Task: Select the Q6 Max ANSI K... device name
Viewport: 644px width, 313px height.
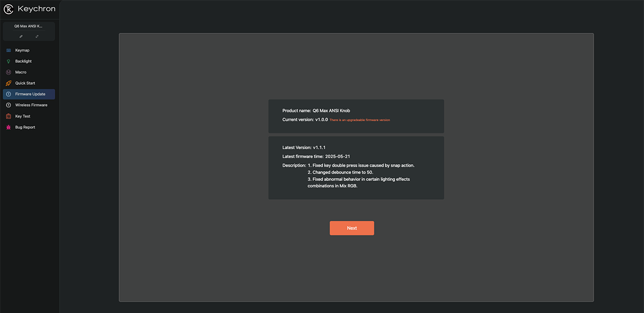Action: [28, 26]
